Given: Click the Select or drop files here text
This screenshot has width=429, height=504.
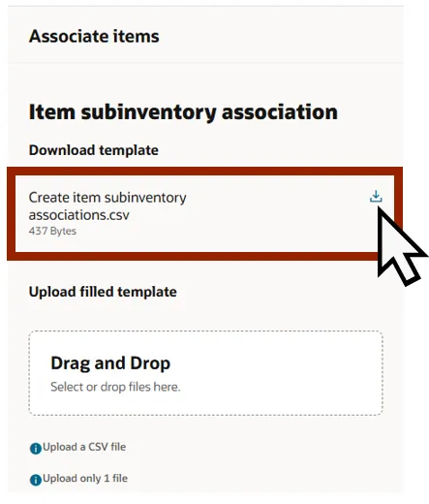Looking at the screenshot, I should 115,387.
